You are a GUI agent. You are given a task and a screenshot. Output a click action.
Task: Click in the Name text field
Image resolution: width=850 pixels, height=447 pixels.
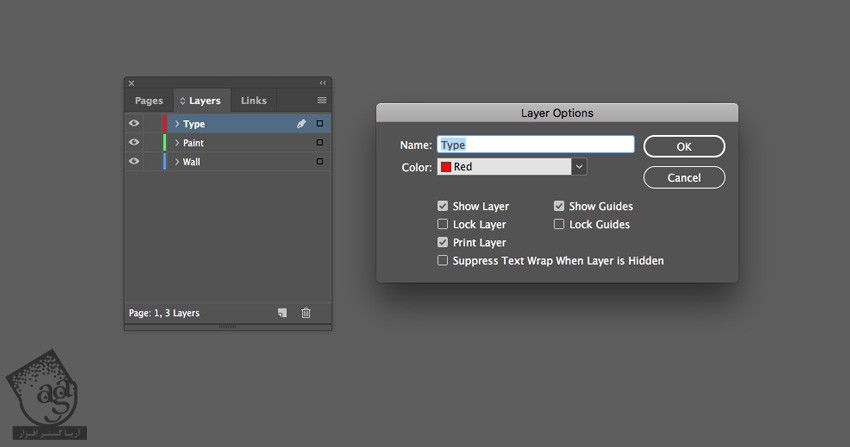pos(536,145)
